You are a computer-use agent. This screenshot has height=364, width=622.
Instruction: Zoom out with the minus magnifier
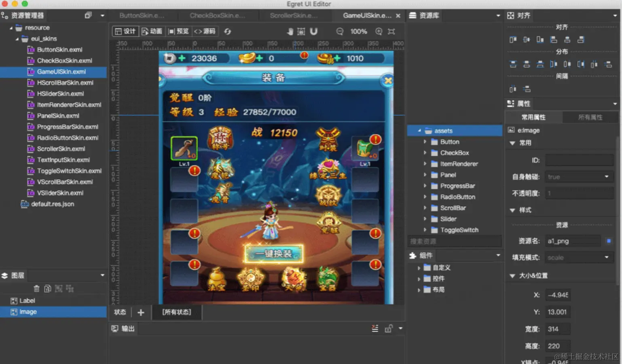tap(340, 32)
